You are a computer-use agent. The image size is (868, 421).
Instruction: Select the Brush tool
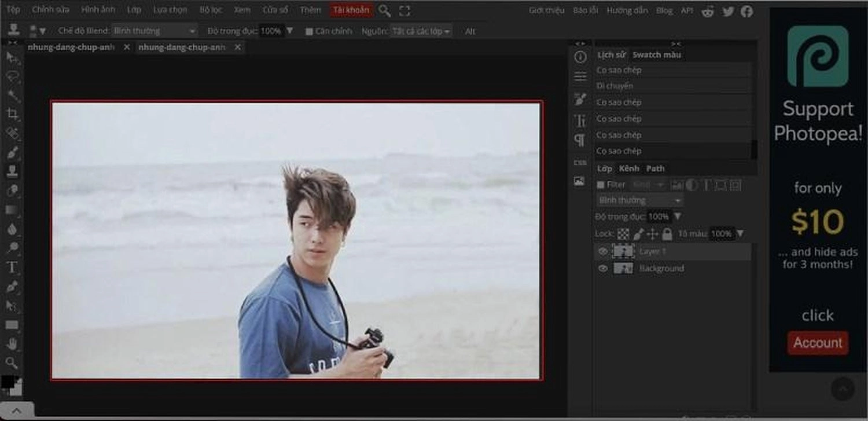point(12,152)
